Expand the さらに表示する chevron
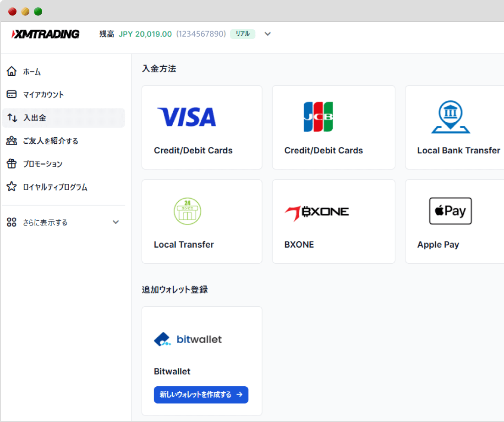Screen dimensions: 504x422 click(x=116, y=222)
